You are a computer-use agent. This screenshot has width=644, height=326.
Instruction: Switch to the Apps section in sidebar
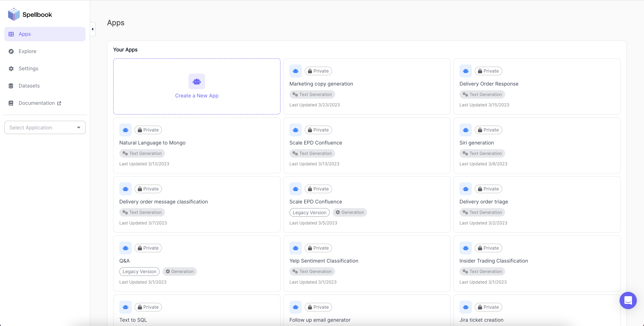[x=24, y=34]
